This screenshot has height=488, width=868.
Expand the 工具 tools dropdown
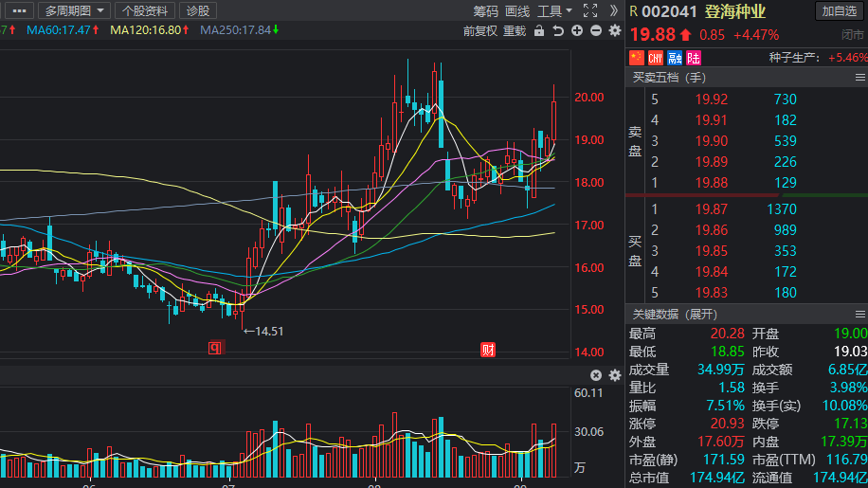coord(554,10)
